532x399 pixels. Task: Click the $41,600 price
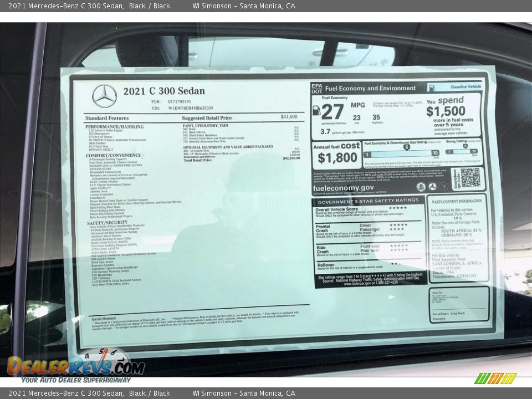289,117
